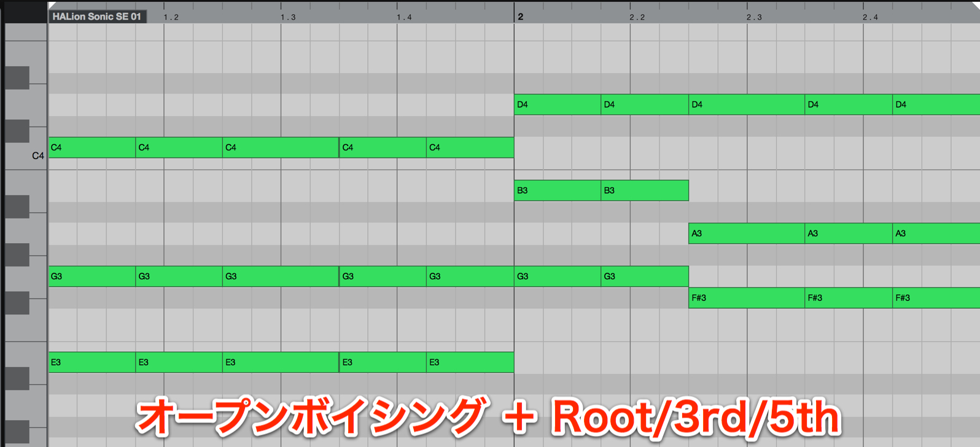Select the first A3 note in bar 2
Viewport: 980px width, 447px height.
point(747,233)
